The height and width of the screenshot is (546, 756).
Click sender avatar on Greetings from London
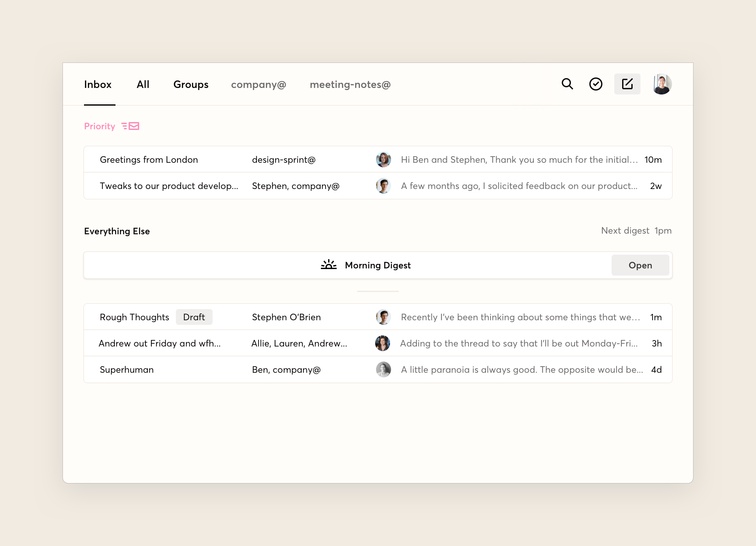(383, 159)
